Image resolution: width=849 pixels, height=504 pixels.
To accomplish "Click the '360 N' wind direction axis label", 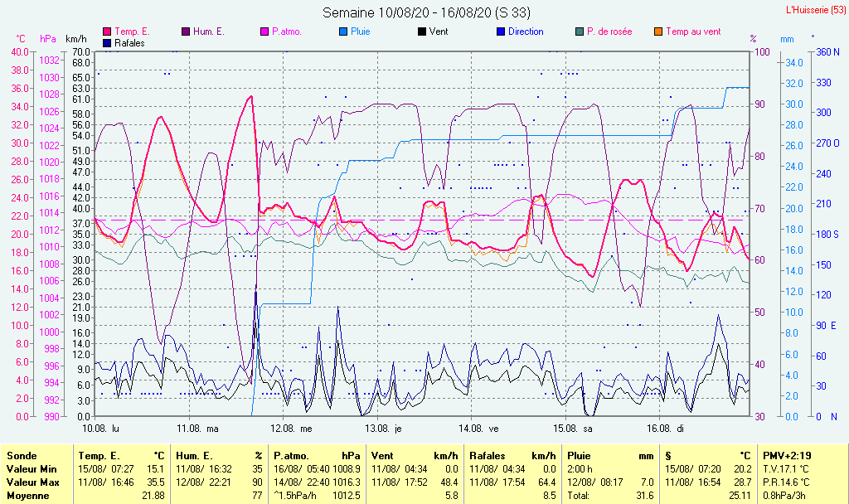I will 828,52.
